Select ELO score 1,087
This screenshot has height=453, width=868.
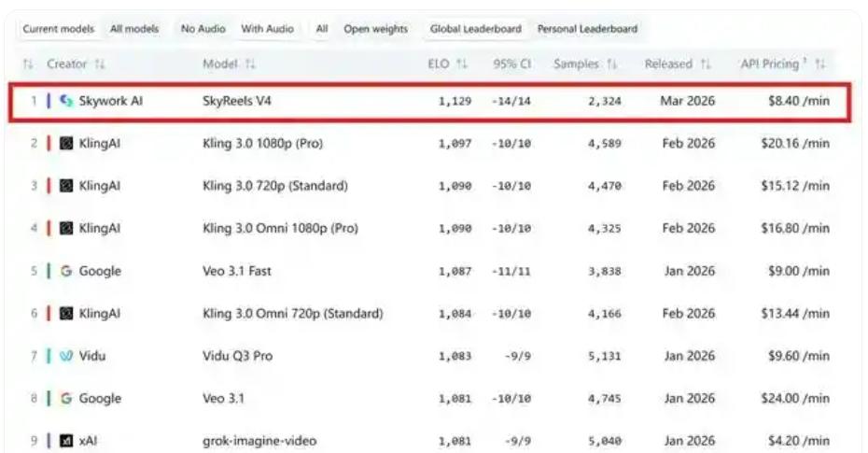[x=455, y=272]
